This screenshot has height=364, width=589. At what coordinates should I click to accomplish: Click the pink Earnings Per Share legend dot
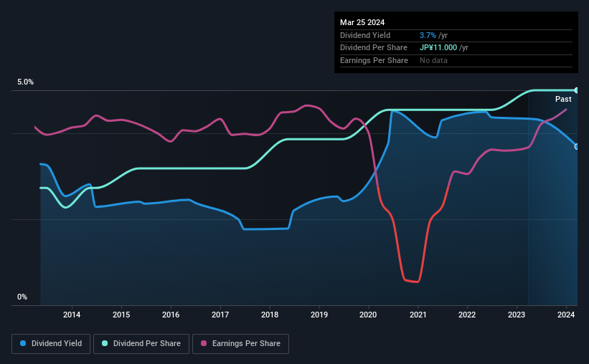204,343
